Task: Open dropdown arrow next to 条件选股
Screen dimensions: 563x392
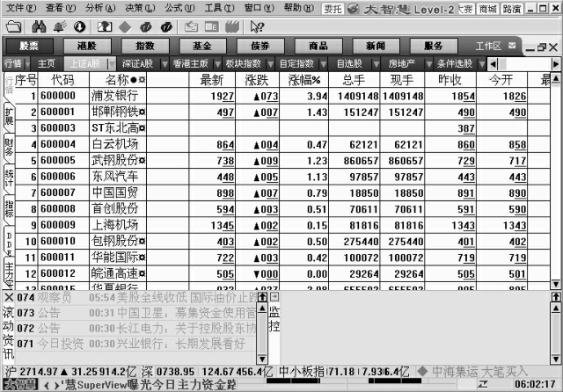Action: (482, 64)
